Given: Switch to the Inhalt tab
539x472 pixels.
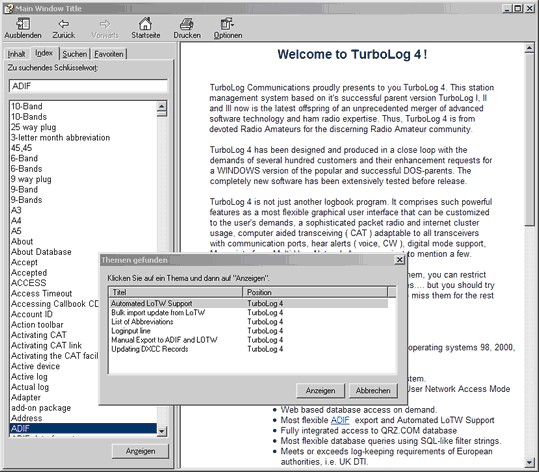Looking at the screenshot, I should [16, 54].
